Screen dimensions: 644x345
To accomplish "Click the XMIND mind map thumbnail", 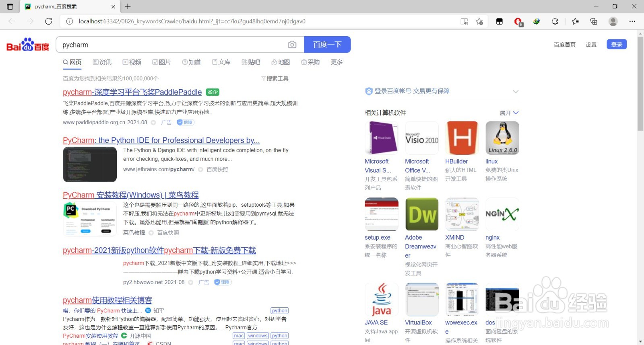I will tap(462, 214).
